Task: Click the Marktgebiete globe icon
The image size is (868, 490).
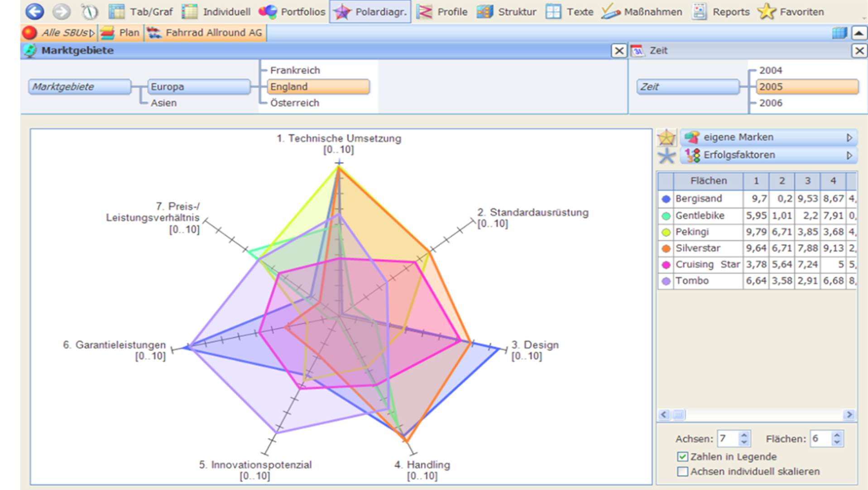Action: [30, 51]
